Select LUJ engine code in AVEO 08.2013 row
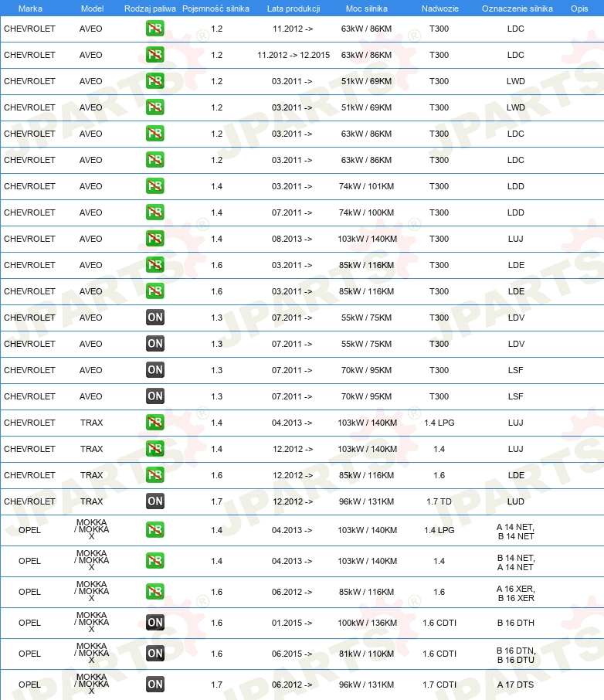Viewport: 604px width, 700px height. 516,239
